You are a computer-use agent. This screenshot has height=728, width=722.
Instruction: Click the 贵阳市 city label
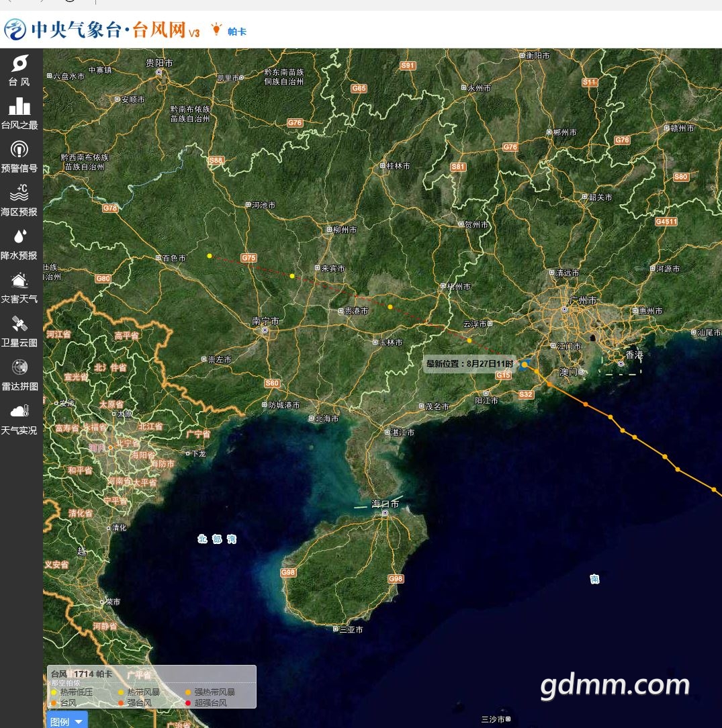pos(159,62)
